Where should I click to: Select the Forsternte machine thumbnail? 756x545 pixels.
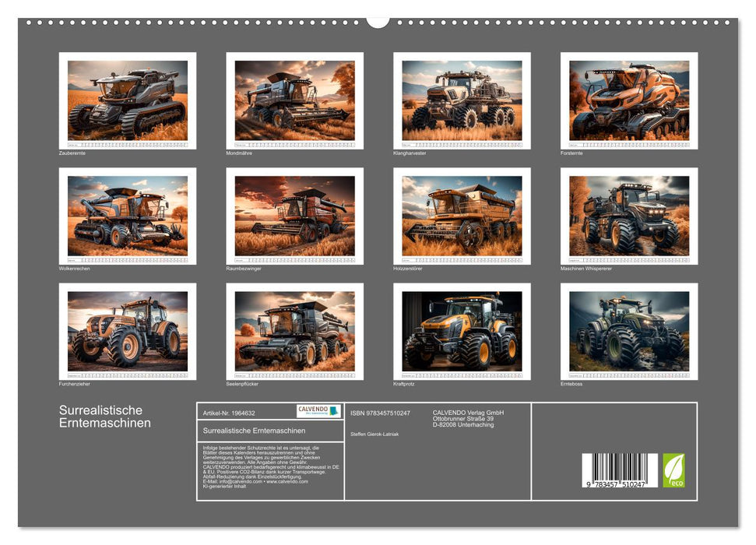click(629, 100)
